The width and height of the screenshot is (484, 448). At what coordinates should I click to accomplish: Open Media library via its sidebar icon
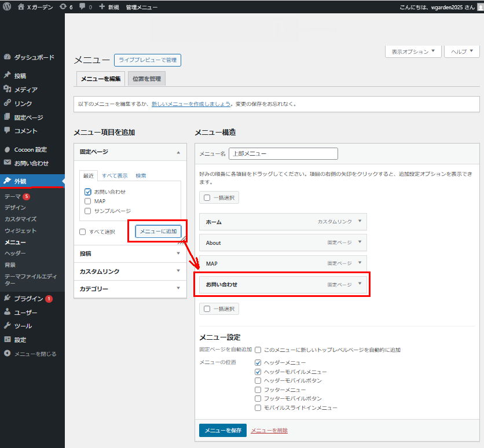click(x=8, y=90)
